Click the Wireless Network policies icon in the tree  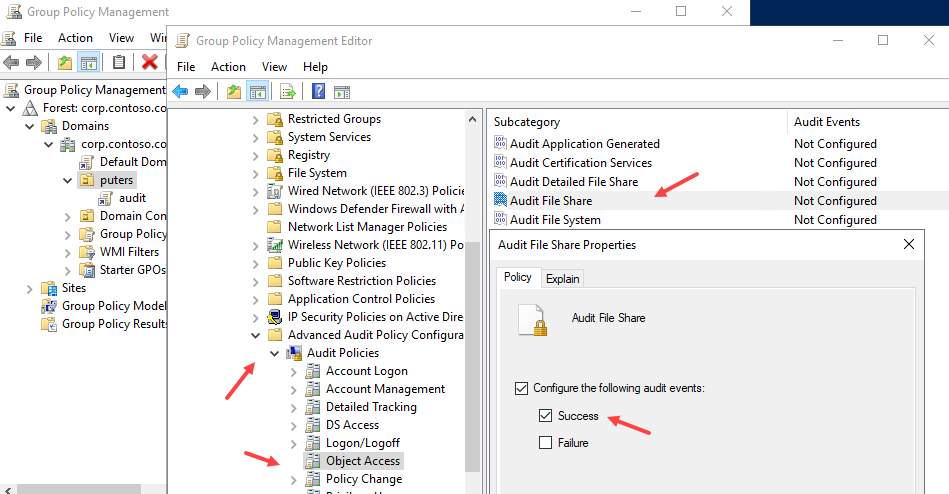click(x=275, y=245)
